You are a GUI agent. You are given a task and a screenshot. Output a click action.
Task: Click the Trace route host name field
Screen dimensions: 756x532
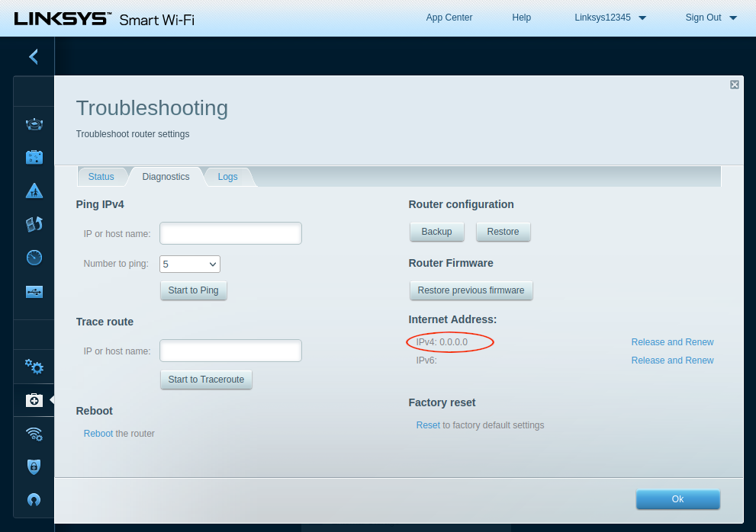pos(230,351)
